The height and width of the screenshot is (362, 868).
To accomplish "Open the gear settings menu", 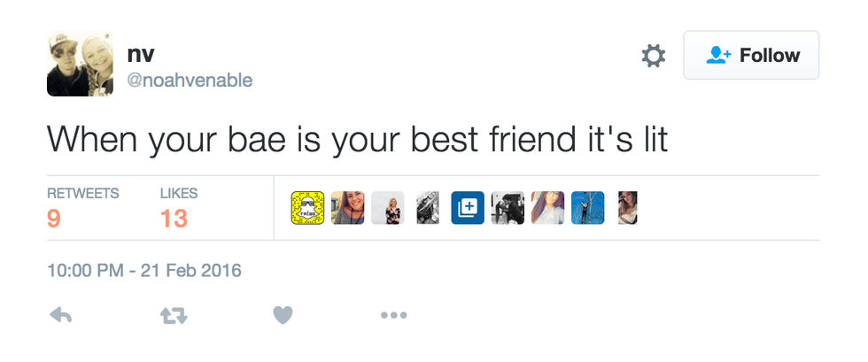I will pos(653,57).
